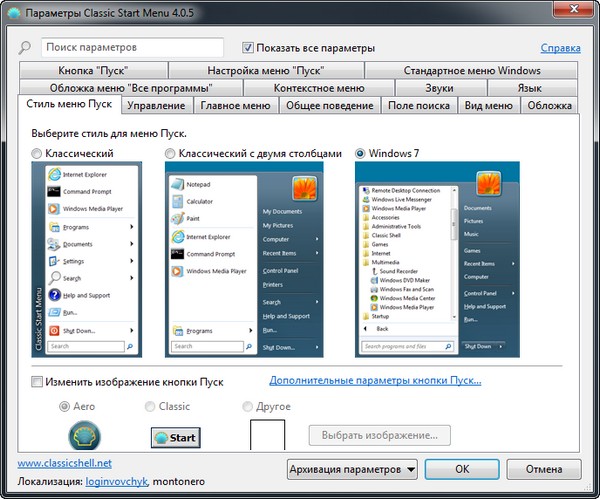Open the Справка help link
600x499 pixels.
point(560,48)
